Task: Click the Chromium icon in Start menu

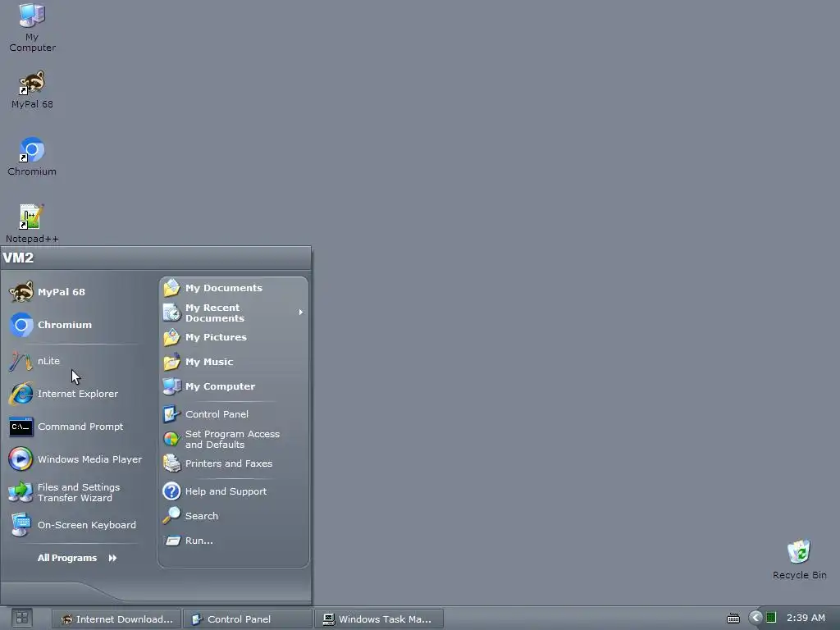Action: 21,325
